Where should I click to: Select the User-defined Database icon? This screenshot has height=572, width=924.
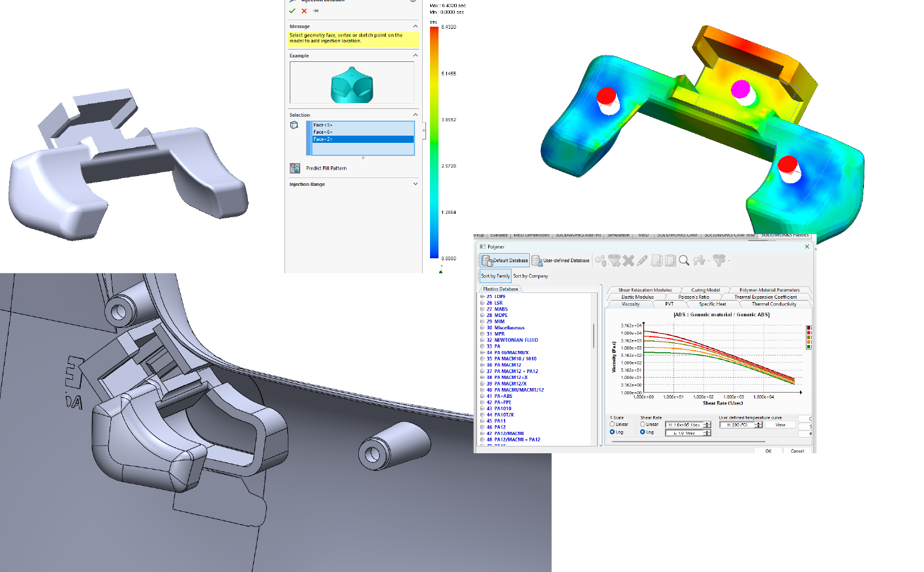536,261
